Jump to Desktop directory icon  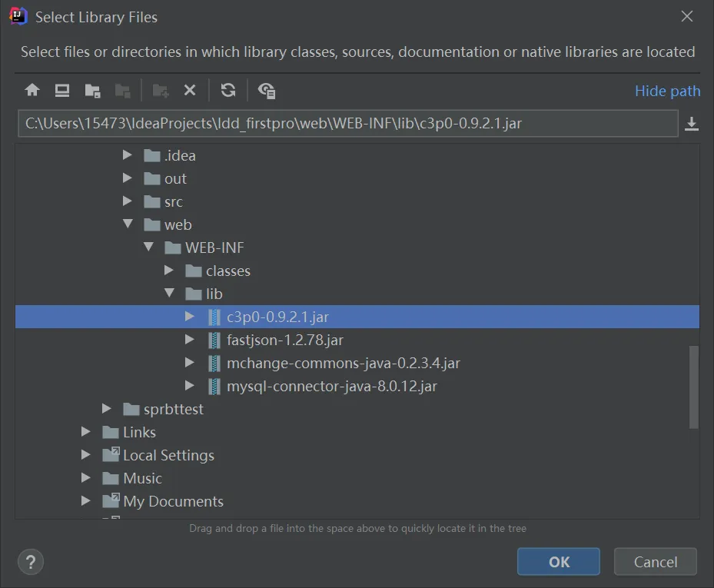pos(62,90)
